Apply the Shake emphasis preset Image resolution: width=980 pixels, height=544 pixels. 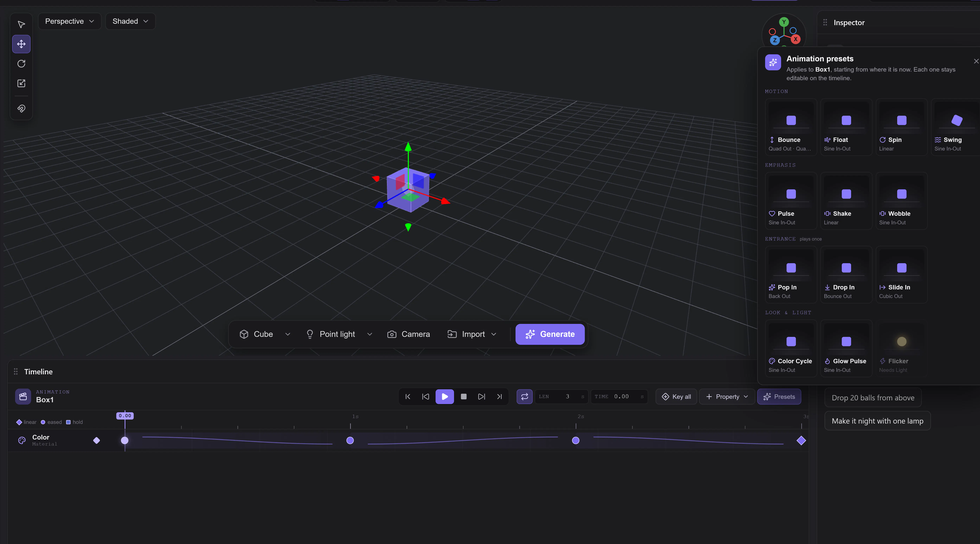[846, 201]
